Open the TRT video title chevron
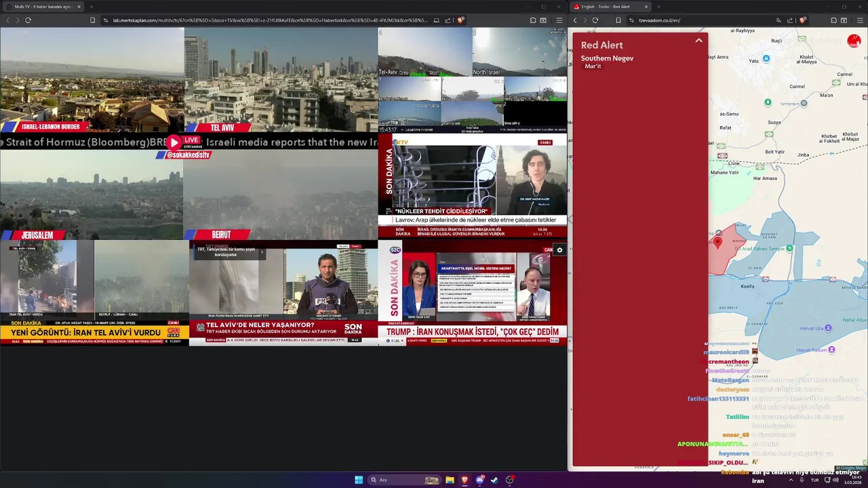This screenshot has width=868, height=488. (262, 252)
